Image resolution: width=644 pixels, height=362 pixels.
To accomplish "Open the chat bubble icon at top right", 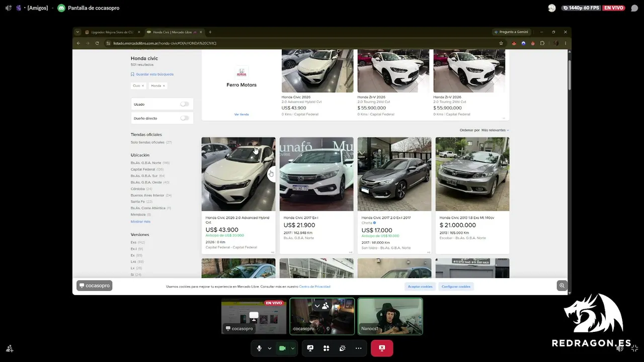I will pyautogui.click(x=634, y=8).
